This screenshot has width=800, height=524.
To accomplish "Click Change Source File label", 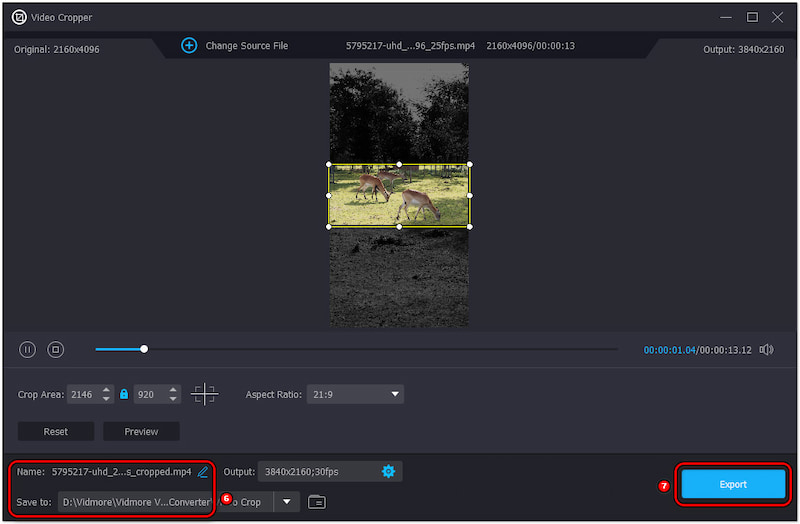I will [246, 46].
